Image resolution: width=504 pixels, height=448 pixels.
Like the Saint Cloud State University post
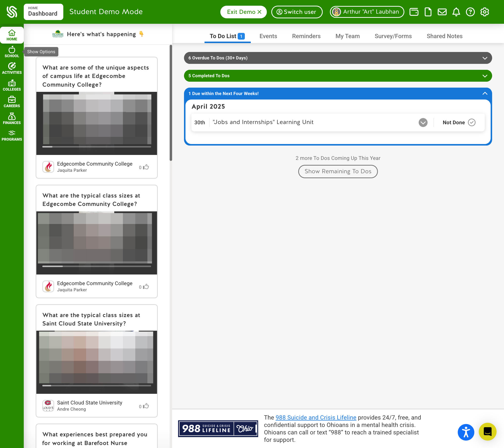pos(146,406)
